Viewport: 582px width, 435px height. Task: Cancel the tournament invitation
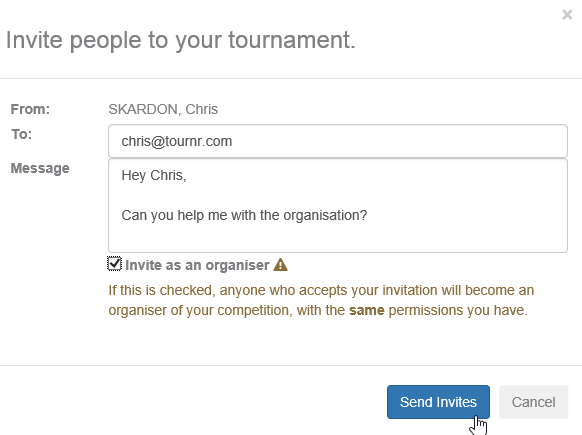coord(533,402)
